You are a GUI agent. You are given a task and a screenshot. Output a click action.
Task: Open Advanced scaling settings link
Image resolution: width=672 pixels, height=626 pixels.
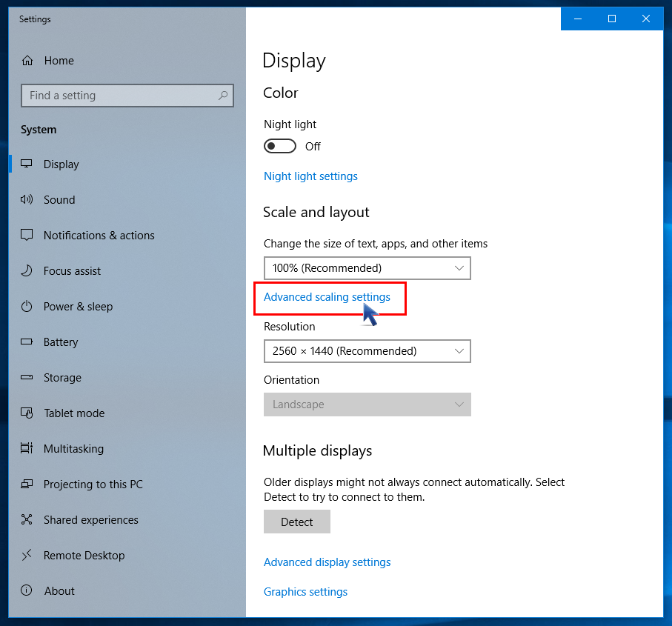[x=327, y=297]
